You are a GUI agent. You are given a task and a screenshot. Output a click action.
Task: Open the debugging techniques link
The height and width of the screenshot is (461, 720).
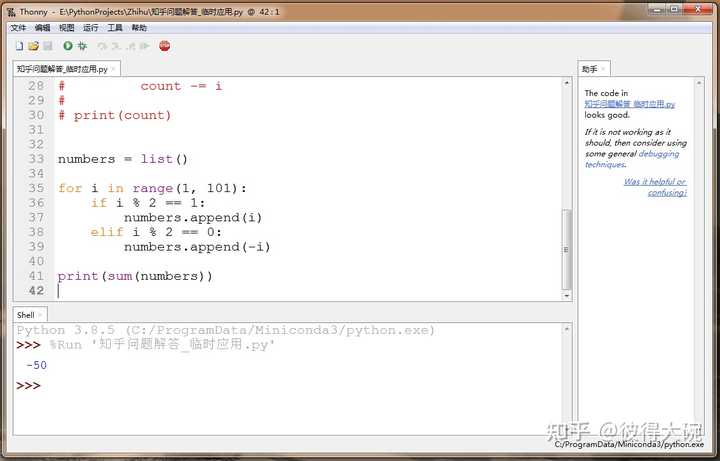coord(632,159)
